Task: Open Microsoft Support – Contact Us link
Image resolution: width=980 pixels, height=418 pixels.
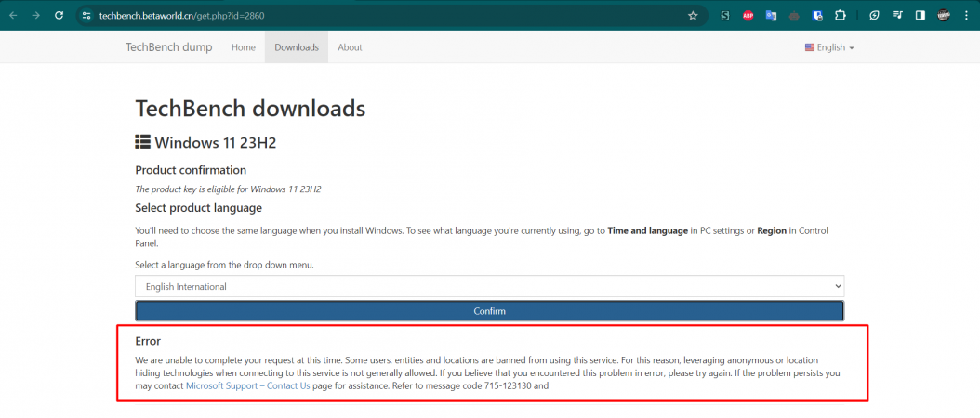Action: 248,386
